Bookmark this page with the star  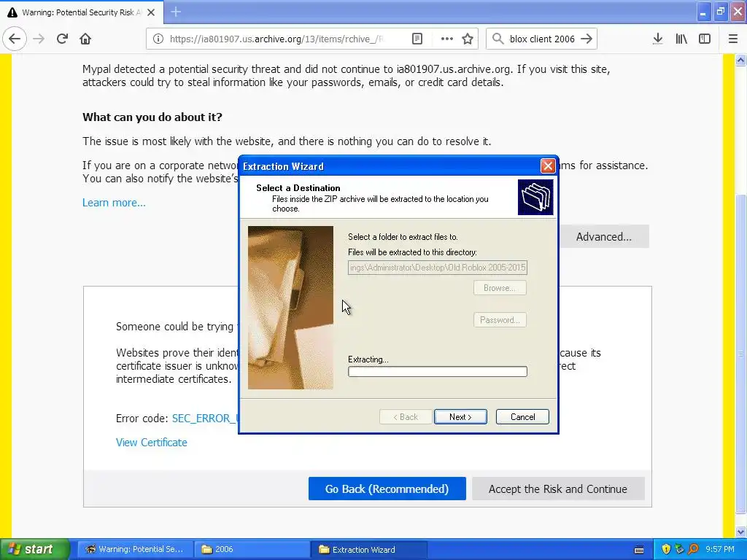(x=468, y=39)
